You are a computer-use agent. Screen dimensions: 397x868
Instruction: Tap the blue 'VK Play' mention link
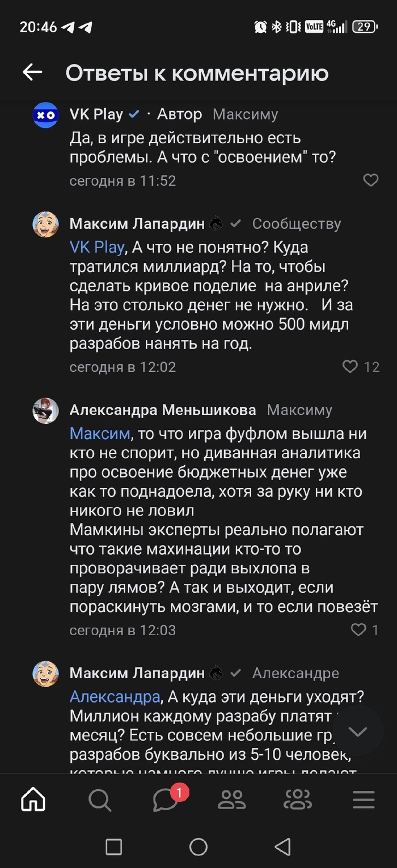coord(96,247)
